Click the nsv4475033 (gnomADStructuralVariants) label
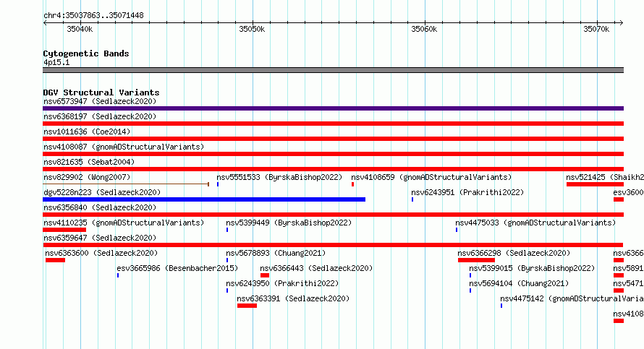 pyautogui.click(x=535, y=223)
